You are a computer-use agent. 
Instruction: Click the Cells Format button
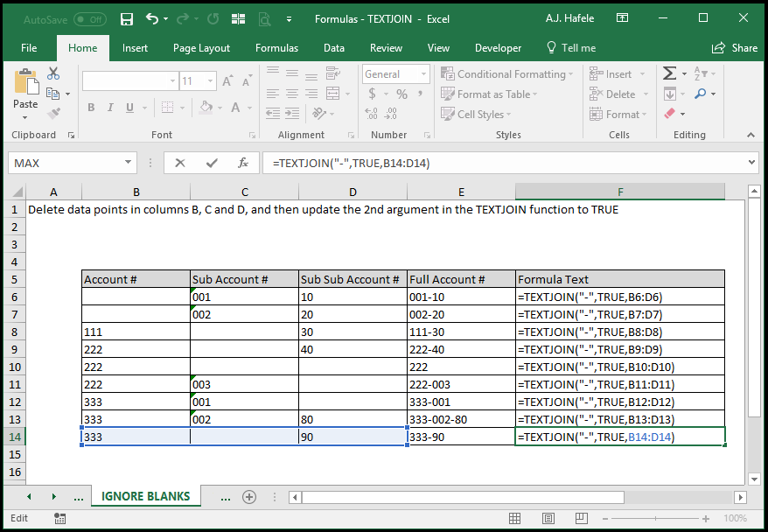pos(618,114)
